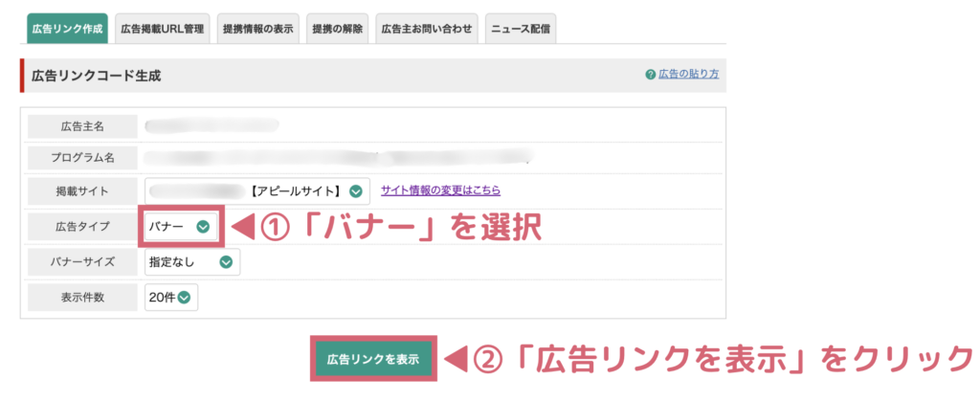Click the サイト情報の変更はこちら link

pyautogui.click(x=440, y=190)
